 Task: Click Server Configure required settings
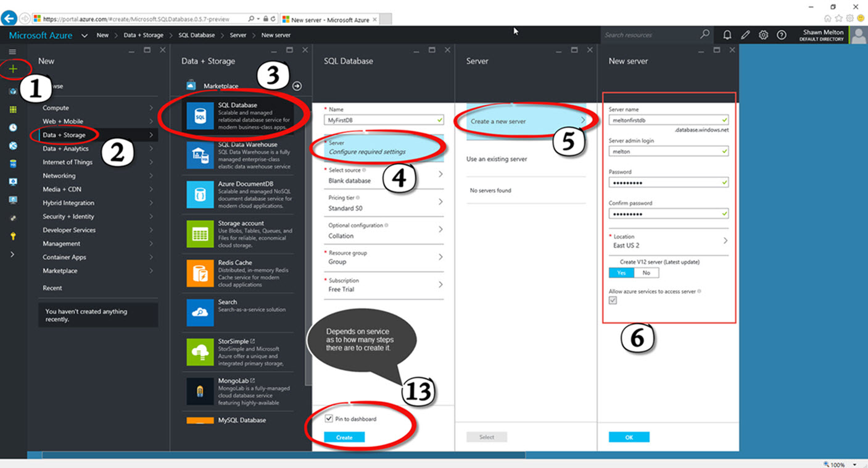pos(384,148)
